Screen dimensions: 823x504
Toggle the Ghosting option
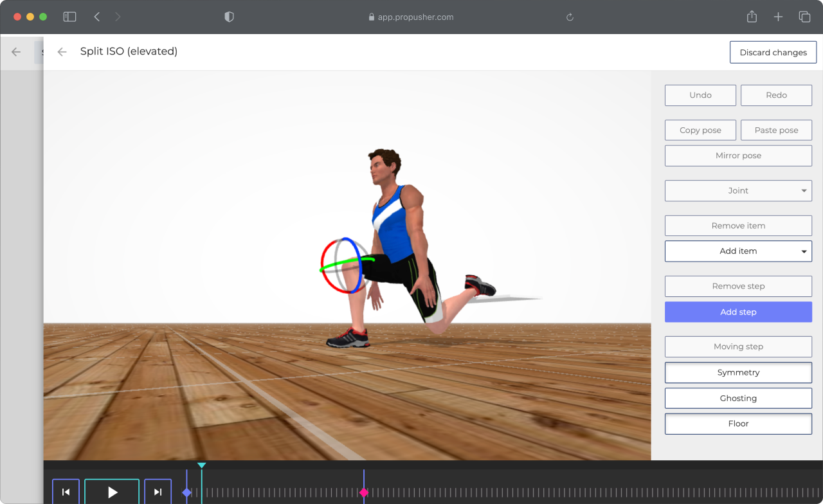click(738, 399)
